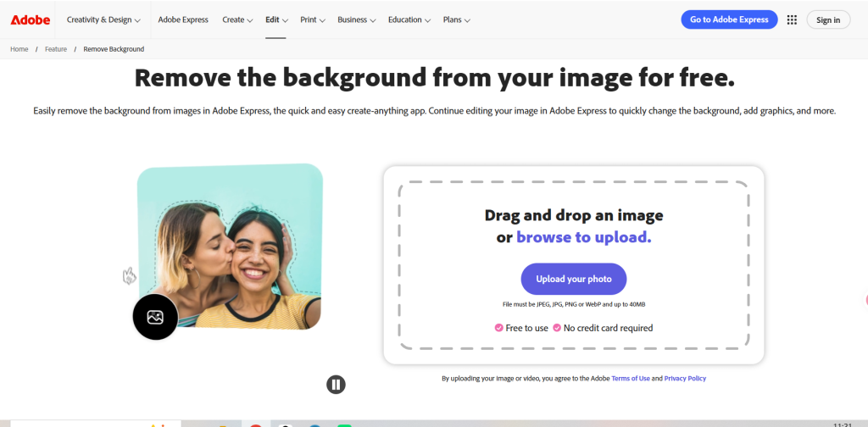Select Adobe Express in the navigation bar
Screen dimensions: 868x427
[x=183, y=19]
